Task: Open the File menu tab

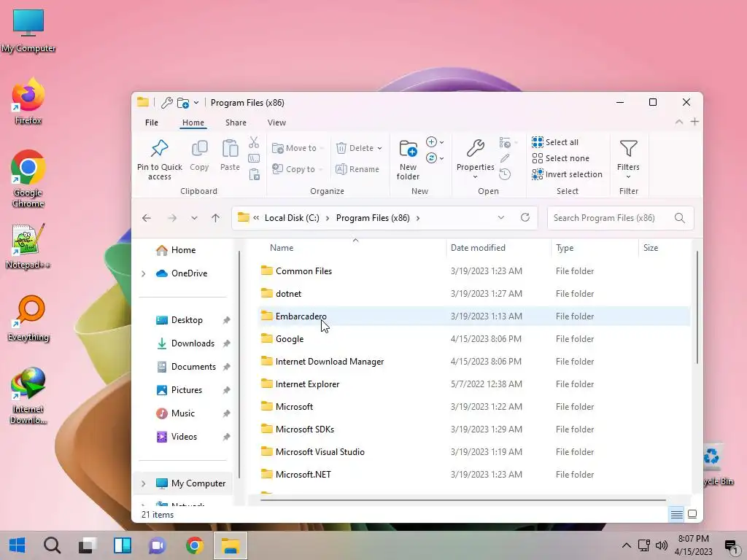Action: pos(152,122)
